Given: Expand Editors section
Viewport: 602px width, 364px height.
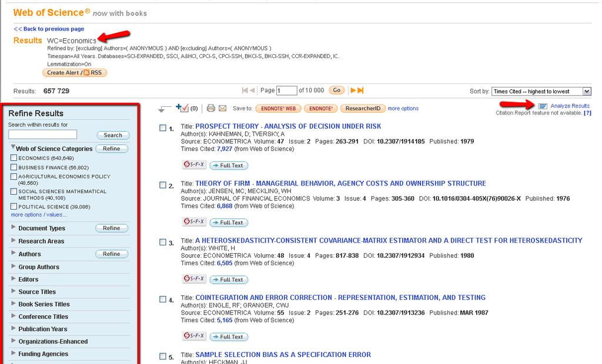Looking at the screenshot, I should (14, 278).
